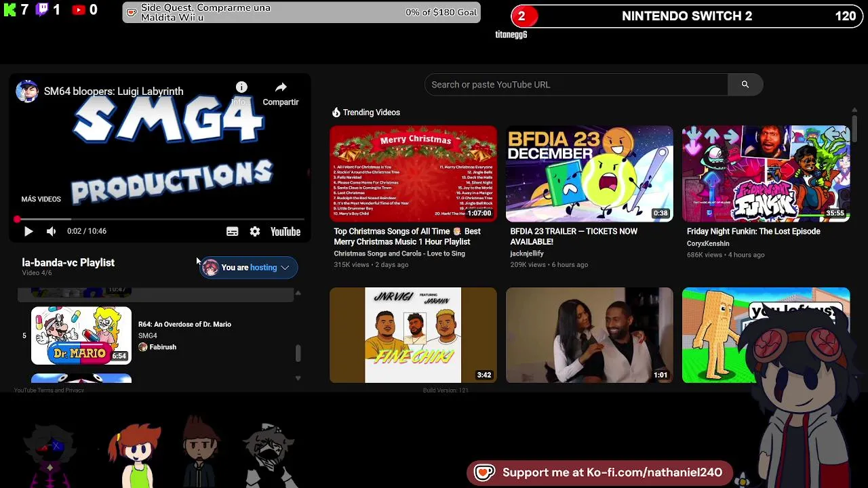Click the la-banda-vc Playlist heading
This screenshot has height=488, width=868.
[68, 263]
